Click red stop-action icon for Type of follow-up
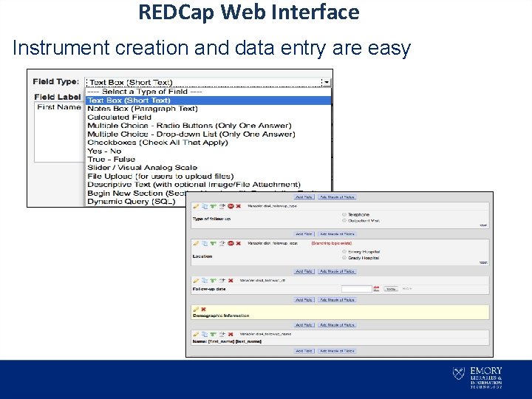 click(x=231, y=206)
